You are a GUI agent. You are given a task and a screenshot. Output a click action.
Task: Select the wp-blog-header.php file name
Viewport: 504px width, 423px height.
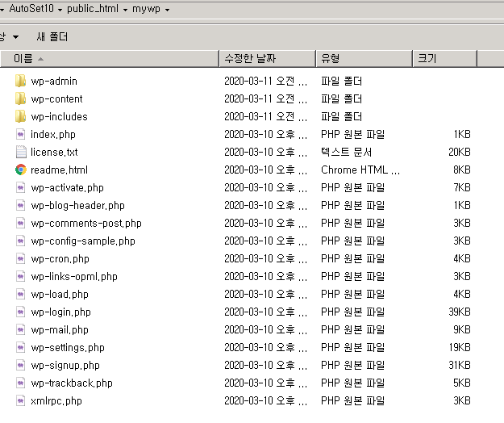(77, 206)
